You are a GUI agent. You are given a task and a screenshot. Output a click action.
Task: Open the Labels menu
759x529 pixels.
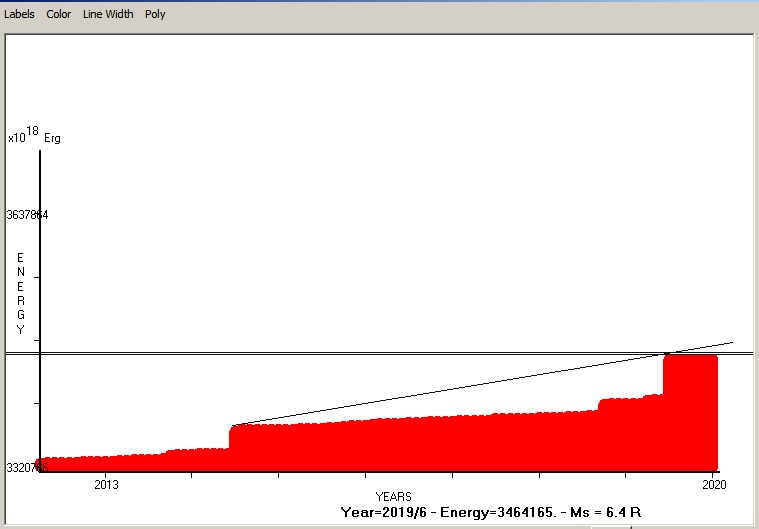[x=19, y=14]
